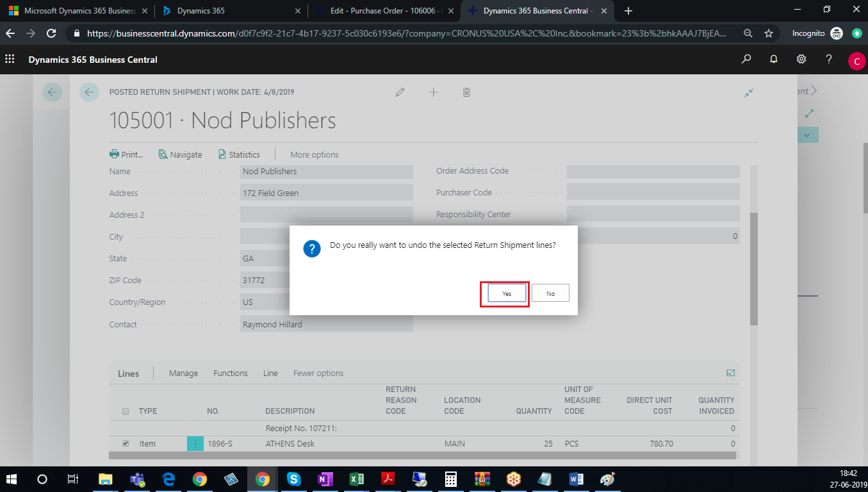Open the Business Central search magnifier
Image resolution: width=868 pixels, height=492 pixels.
tap(746, 59)
